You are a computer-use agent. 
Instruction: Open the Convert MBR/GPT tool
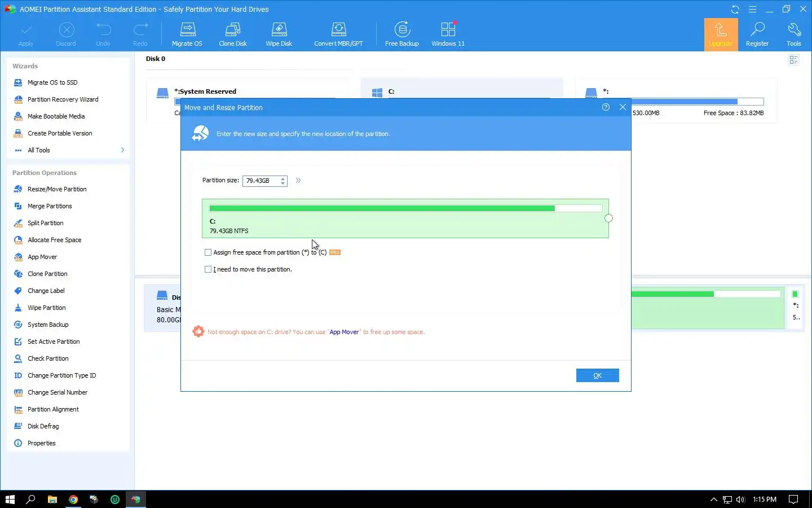(338, 34)
